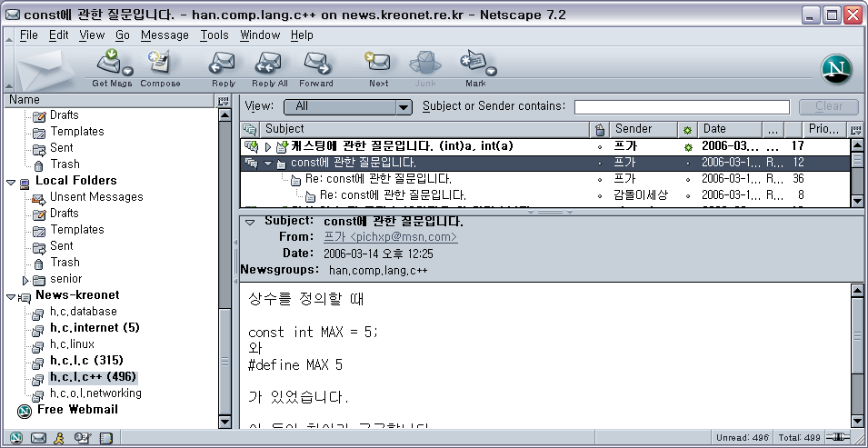
Task: Open the h.c.database newsgroup
Action: click(83, 312)
